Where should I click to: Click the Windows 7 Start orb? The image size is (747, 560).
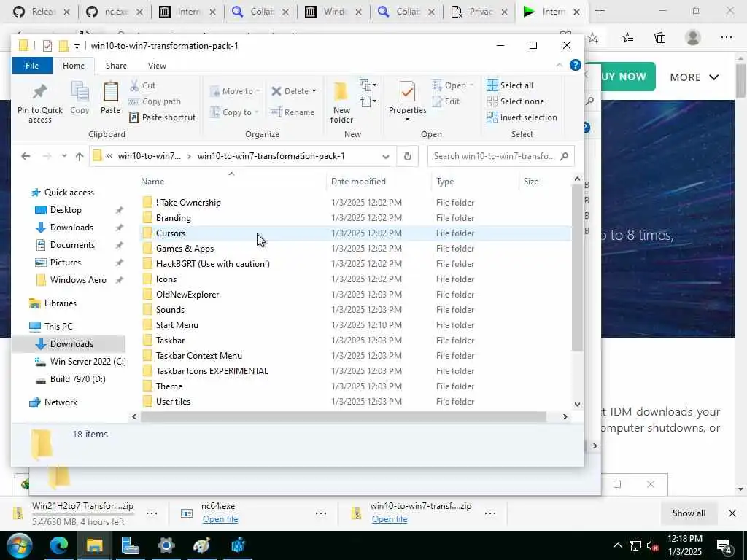tap(18, 545)
